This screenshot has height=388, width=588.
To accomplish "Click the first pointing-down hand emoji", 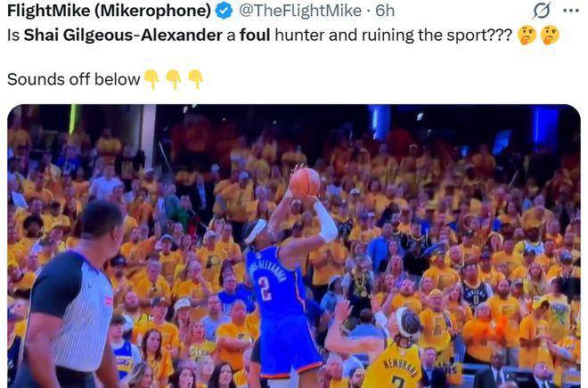I will pyautogui.click(x=151, y=79).
